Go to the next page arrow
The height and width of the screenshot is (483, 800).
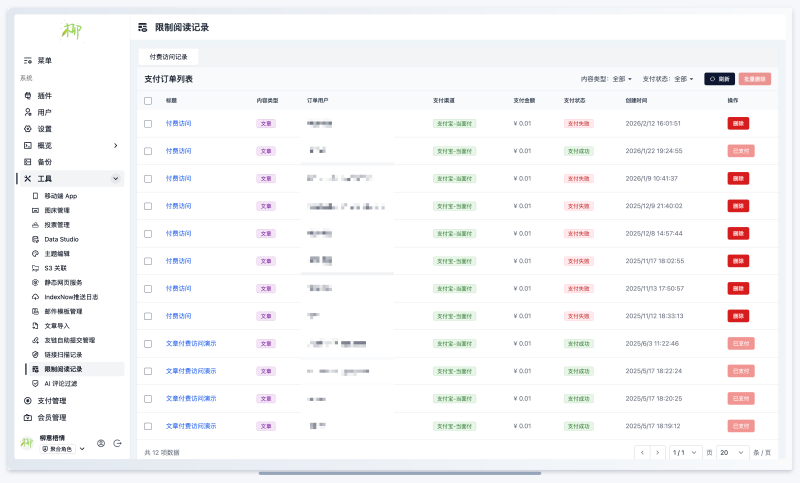658,452
